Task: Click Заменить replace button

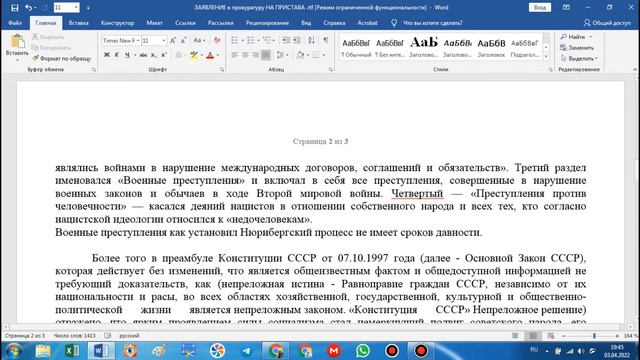Action: 577,48
